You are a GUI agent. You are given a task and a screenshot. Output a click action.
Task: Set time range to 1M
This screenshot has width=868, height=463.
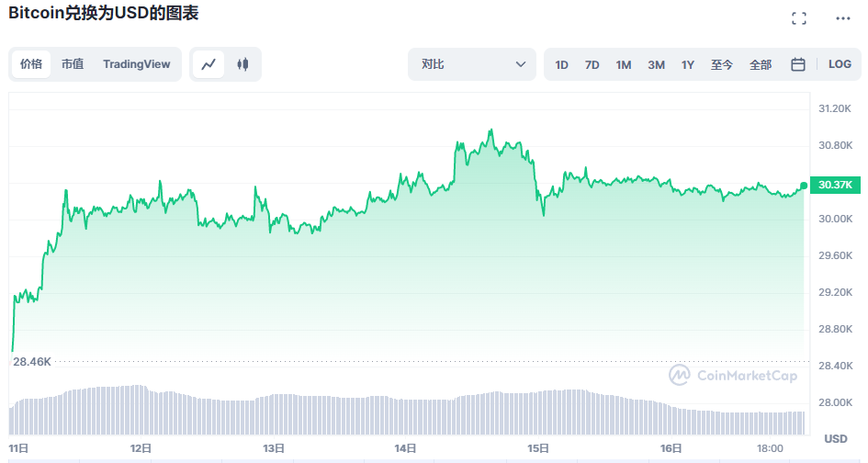click(624, 64)
